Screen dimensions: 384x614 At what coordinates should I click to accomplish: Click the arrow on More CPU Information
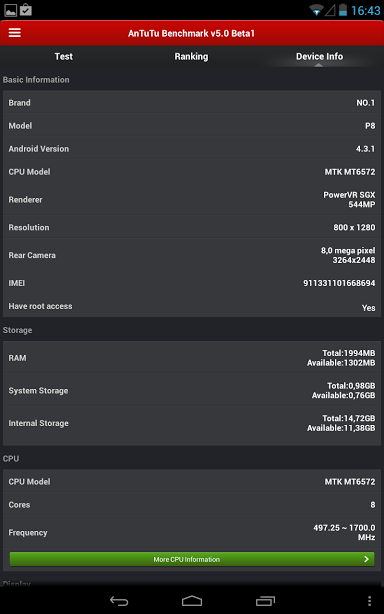click(366, 559)
